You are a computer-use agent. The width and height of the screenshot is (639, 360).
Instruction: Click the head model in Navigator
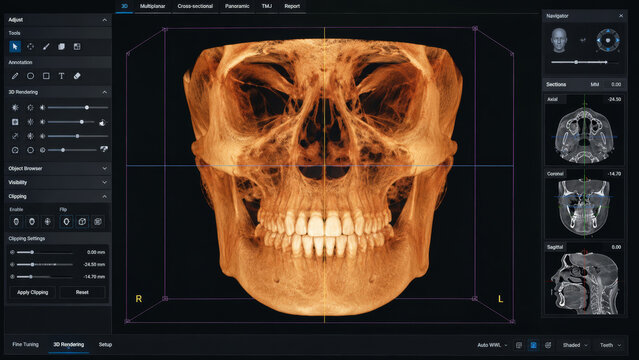559,40
